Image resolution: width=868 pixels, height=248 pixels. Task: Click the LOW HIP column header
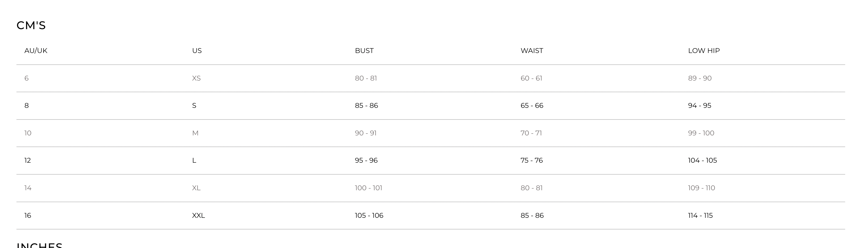point(704,51)
